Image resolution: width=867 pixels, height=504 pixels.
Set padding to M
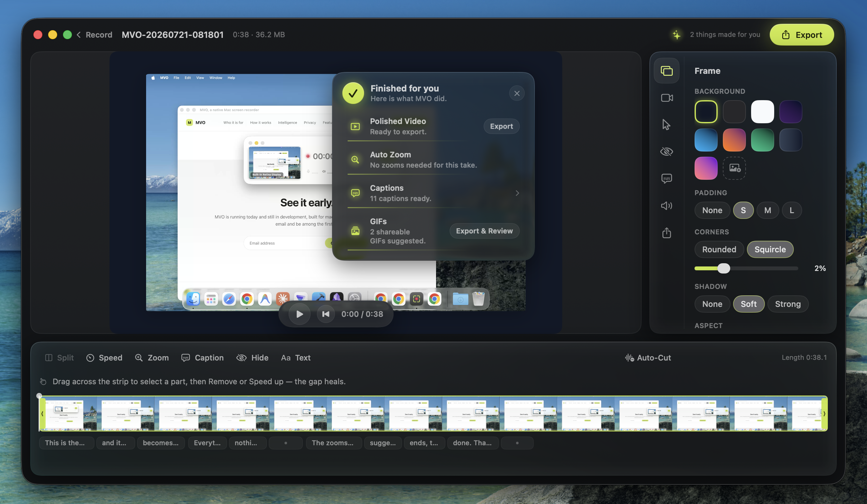click(x=767, y=210)
